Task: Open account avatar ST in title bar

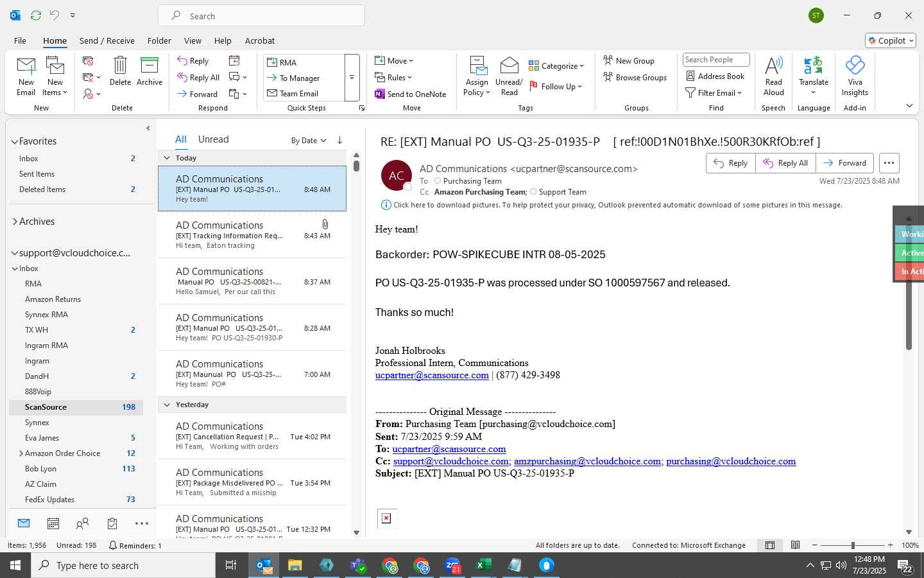Action: [x=816, y=15]
